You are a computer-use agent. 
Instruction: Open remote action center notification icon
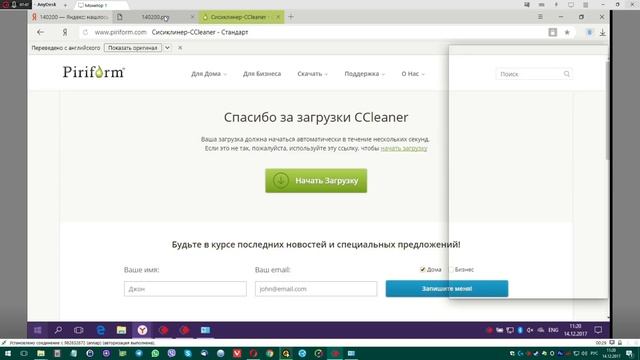598,330
